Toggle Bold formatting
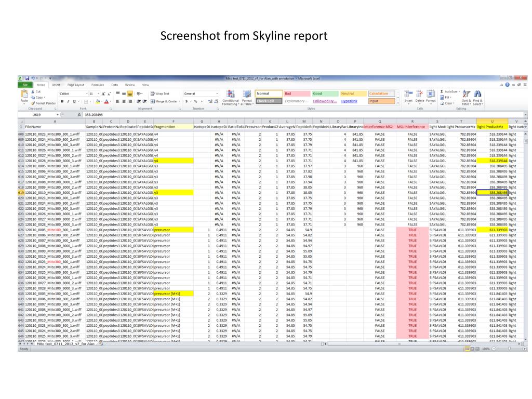Image resolution: width=532 pixels, height=399 pixels. click(x=62, y=101)
